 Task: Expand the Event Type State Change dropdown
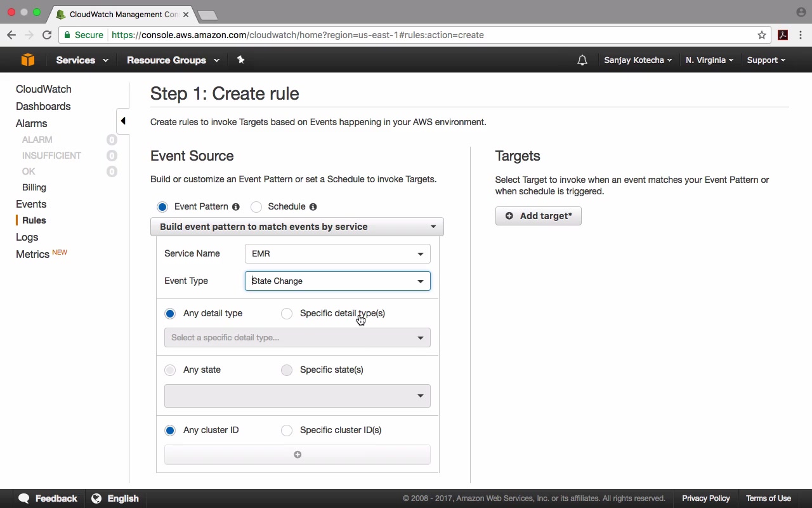337,281
